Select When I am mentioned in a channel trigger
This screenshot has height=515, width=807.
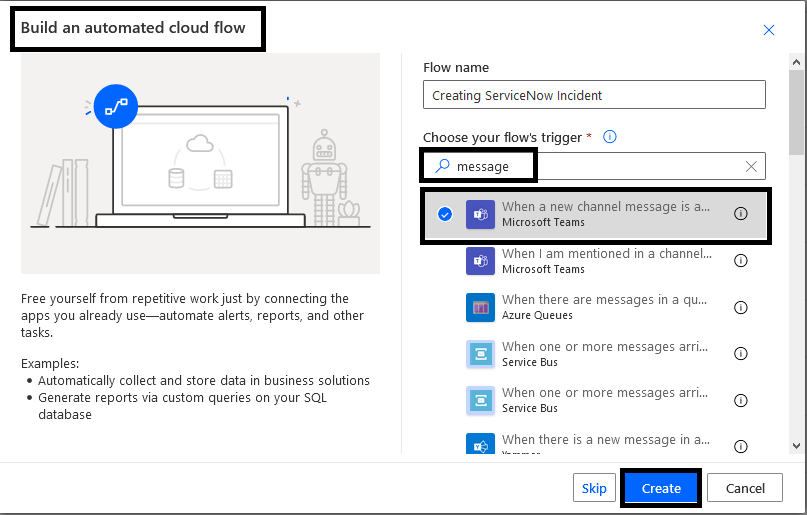(594, 261)
